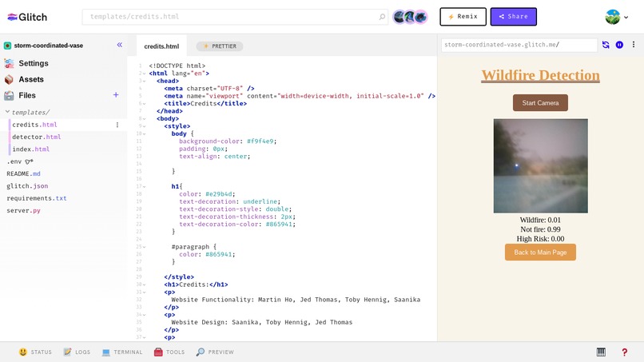Click the Glitch logo
The width and height of the screenshot is (644, 362).
point(27,17)
